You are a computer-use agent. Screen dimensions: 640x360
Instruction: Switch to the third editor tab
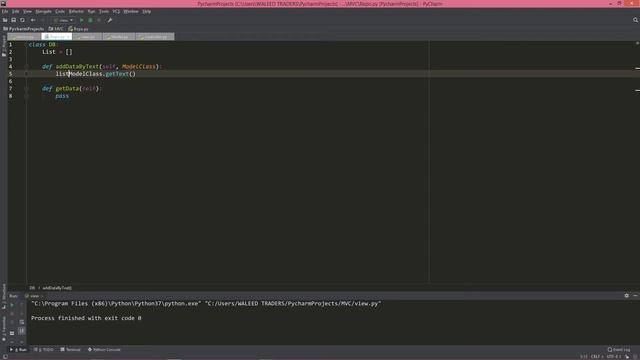coord(87,37)
